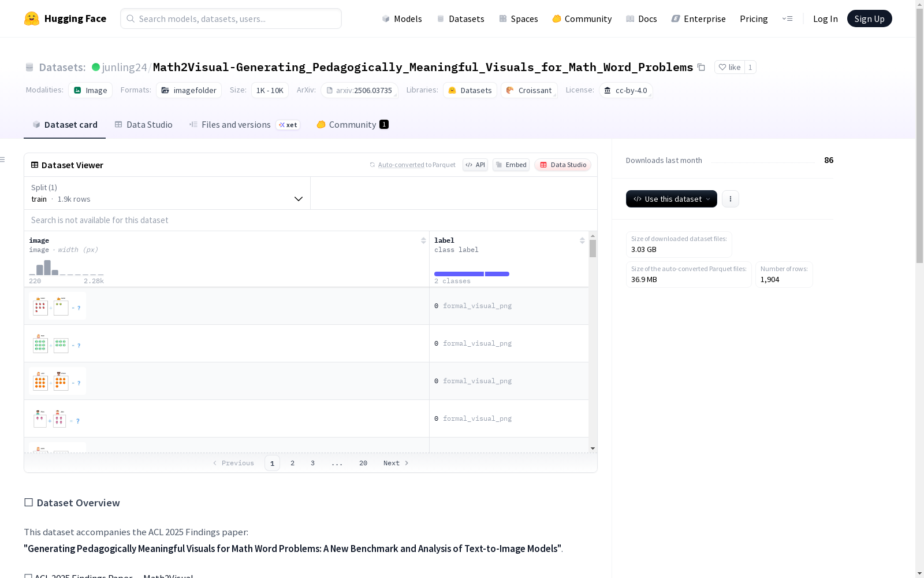Go to page 2 of dataset rows
924x578 pixels.
293,463
